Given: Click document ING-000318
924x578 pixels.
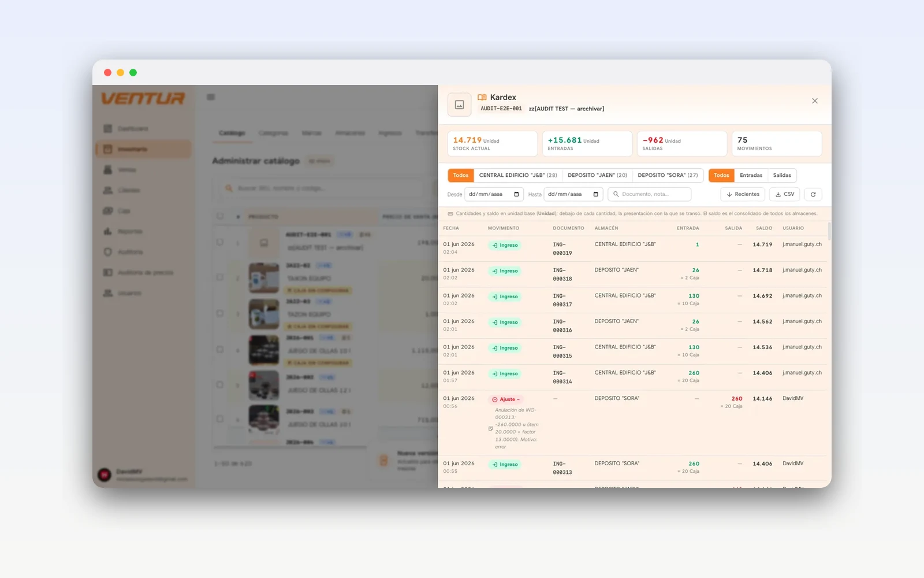Looking at the screenshot, I should [x=562, y=275].
